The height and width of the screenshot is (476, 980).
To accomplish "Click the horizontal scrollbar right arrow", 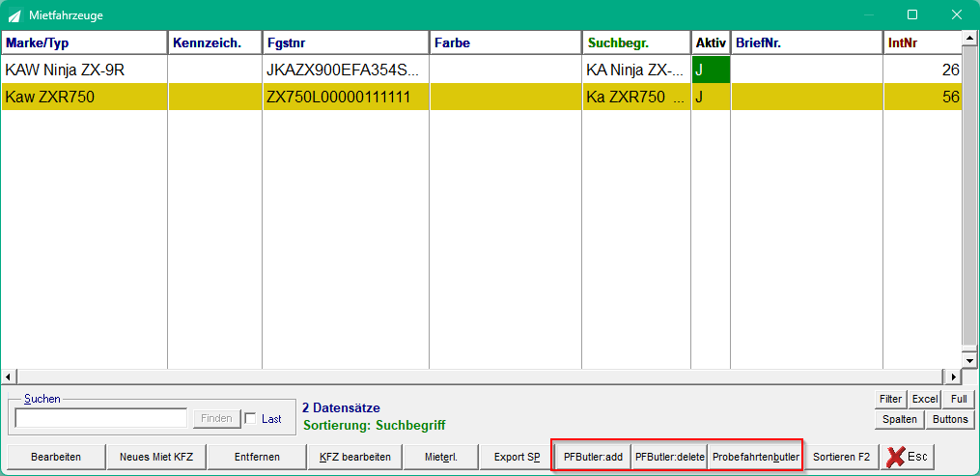I will point(953,377).
